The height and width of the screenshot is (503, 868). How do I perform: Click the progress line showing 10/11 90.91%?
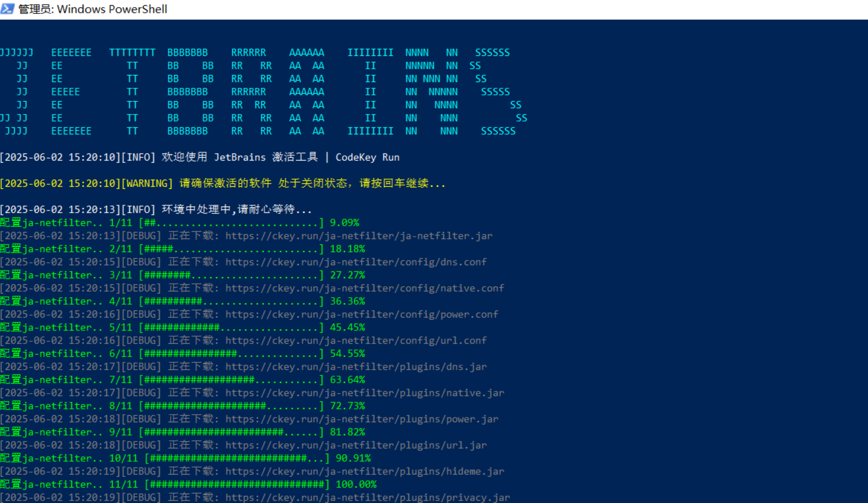tap(185, 458)
